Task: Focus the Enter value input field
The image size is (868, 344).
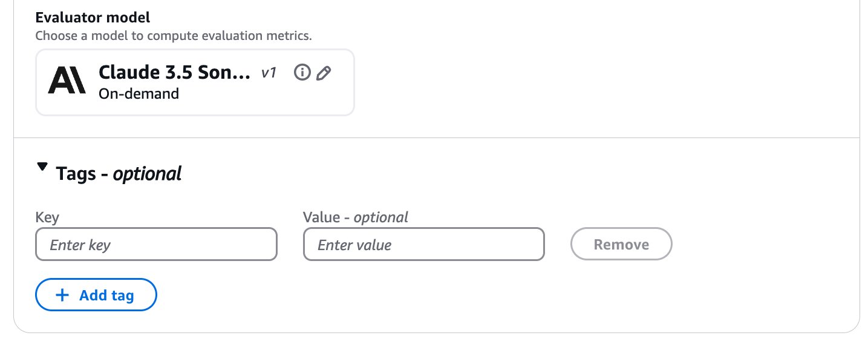Action: pos(423,244)
